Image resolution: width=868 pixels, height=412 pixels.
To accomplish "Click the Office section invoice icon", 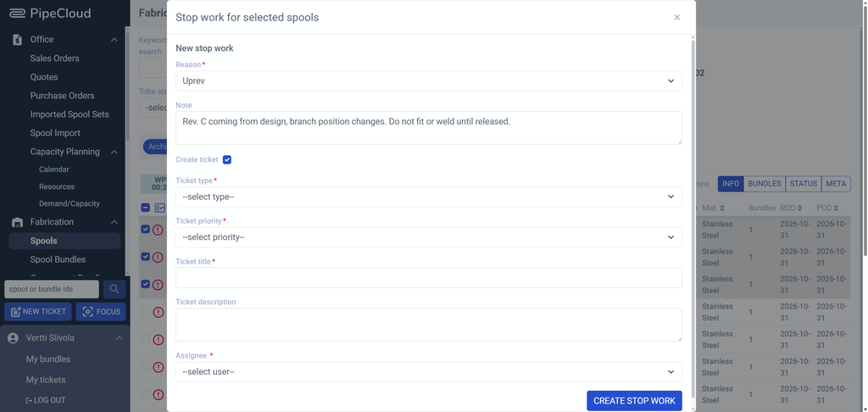I will tap(17, 39).
